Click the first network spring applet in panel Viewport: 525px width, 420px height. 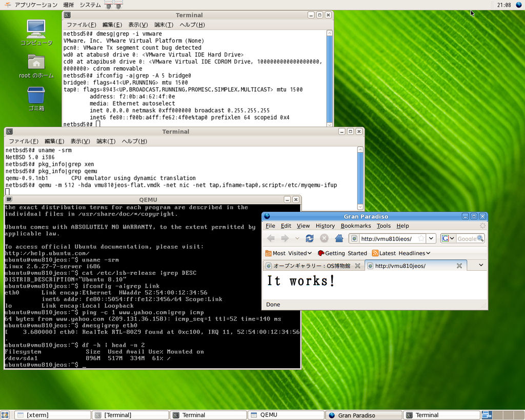tap(109, 5)
